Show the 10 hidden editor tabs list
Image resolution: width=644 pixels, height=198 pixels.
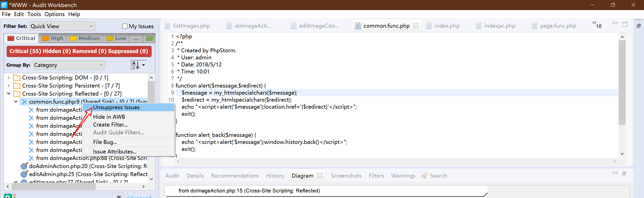(x=597, y=25)
